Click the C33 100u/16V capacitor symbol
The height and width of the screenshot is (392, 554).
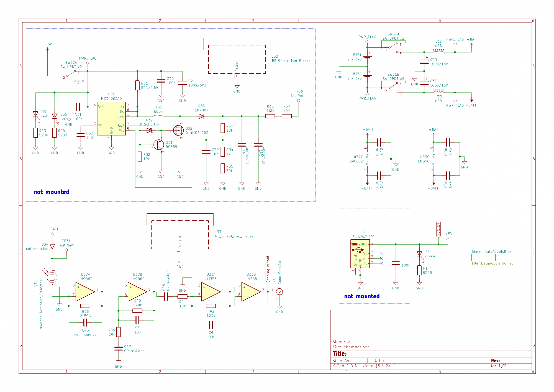[424, 62]
